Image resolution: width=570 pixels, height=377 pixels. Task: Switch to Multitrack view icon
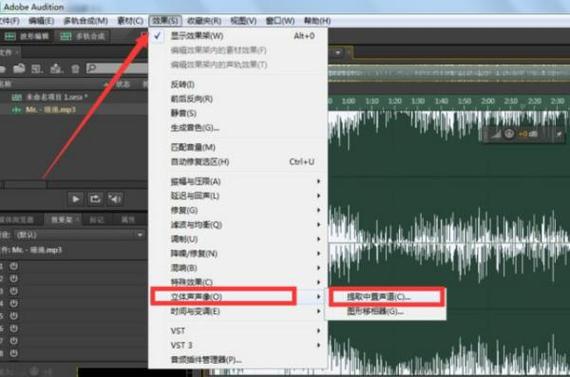coord(65,36)
